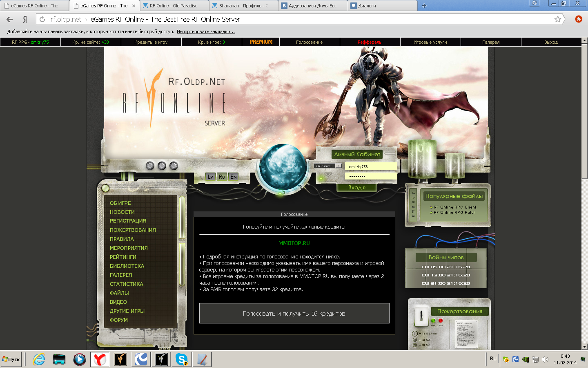Switch site language to Lv
Image resolution: width=588 pixels, height=368 pixels.
point(210,177)
